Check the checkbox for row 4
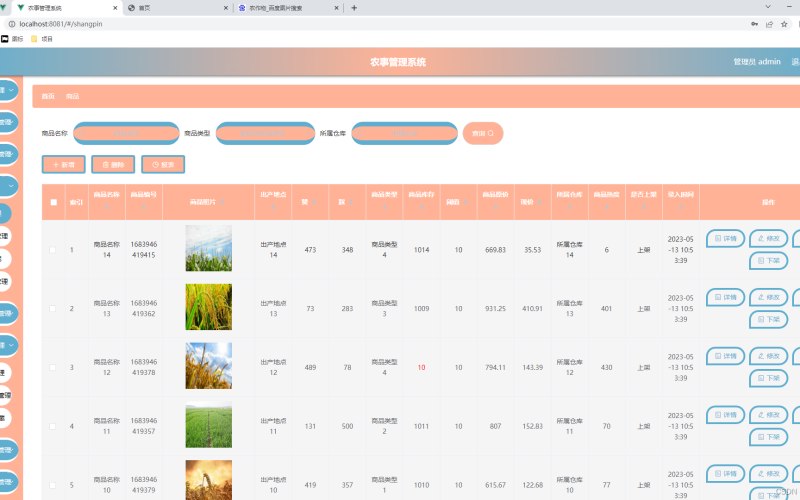Image resolution: width=800 pixels, height=500 pixels. pyautogui.click(x=53, y=426)
